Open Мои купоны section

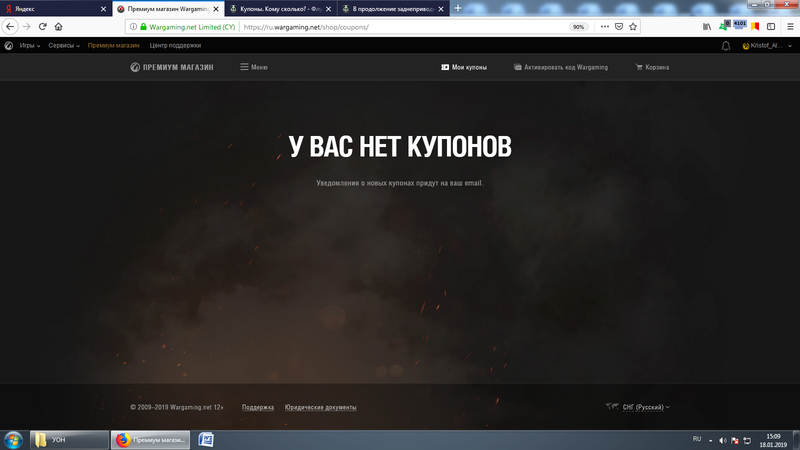pyautogui.click(x=464, y=67)
